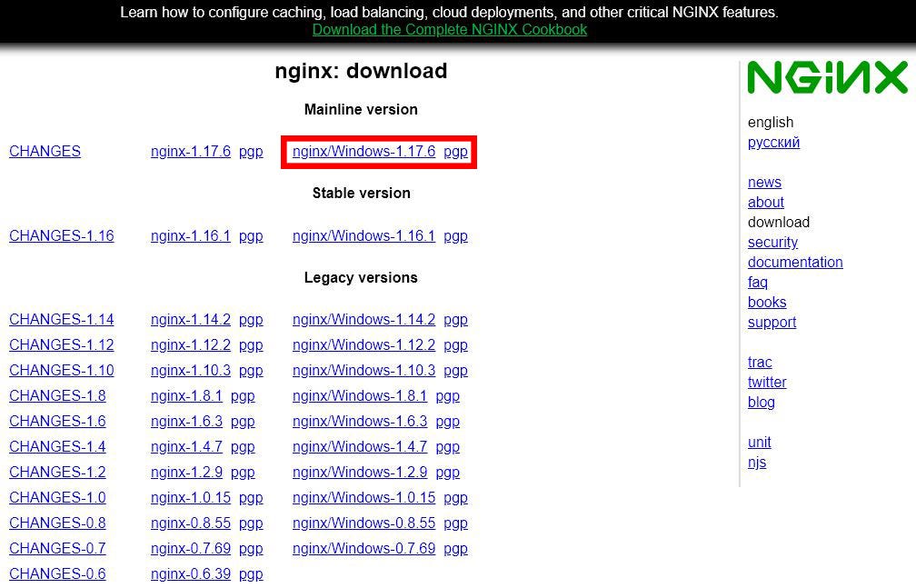The height and width of the screenshot is (588, 916).
Task: Open the books page
Action: tap(767, 303)
